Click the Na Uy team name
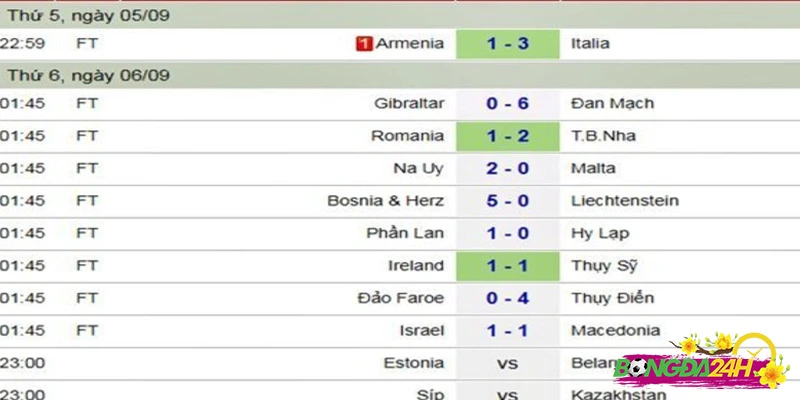The height and width of the screenshot is (400, 800). click(x=418, y=169)
